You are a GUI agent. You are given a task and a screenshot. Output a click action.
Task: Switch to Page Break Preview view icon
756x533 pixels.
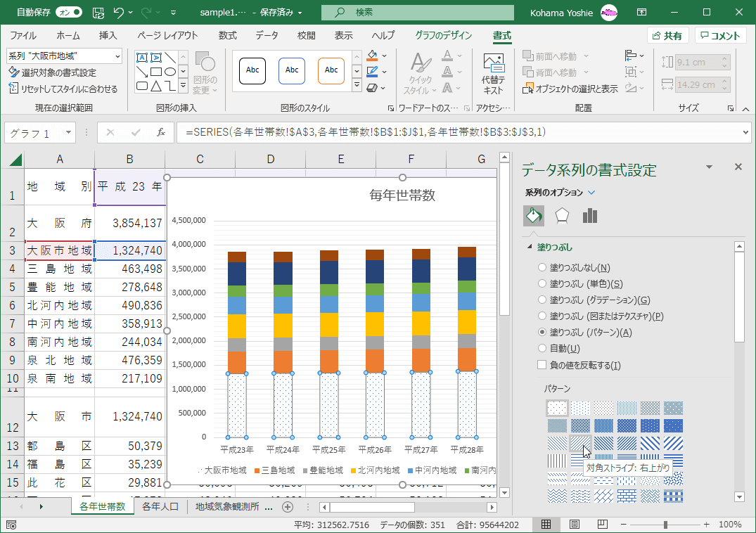click(x=602, y=525)
